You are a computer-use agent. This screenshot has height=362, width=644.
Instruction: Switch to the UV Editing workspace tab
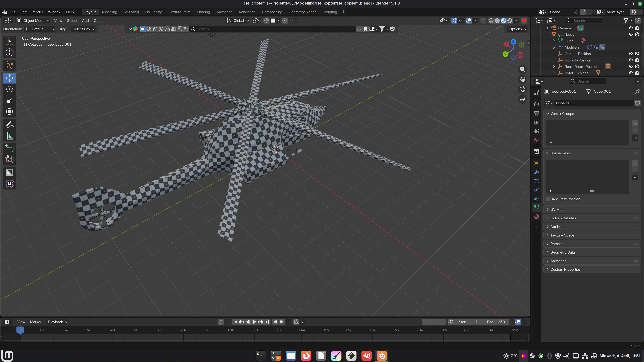[154, 12]
